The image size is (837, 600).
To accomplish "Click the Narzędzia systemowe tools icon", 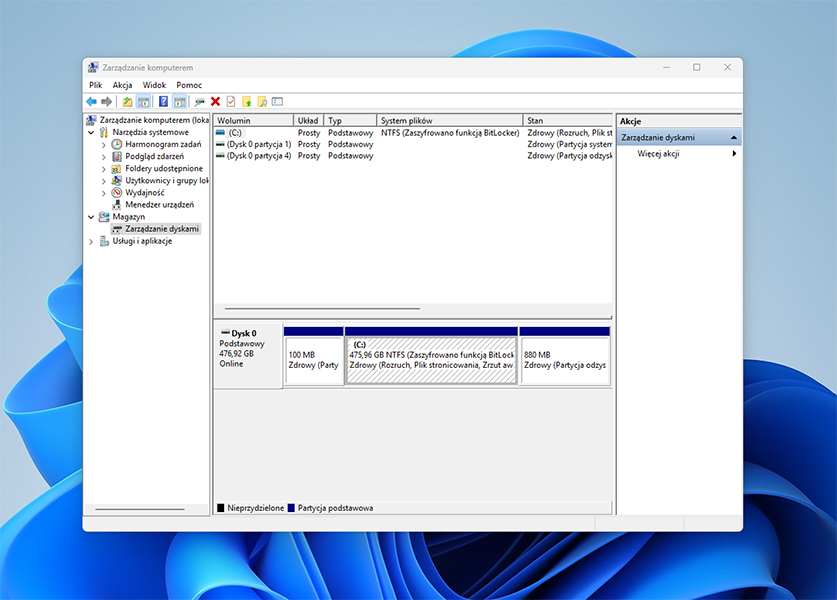I will pyautogui.click(x=104, y=132).
